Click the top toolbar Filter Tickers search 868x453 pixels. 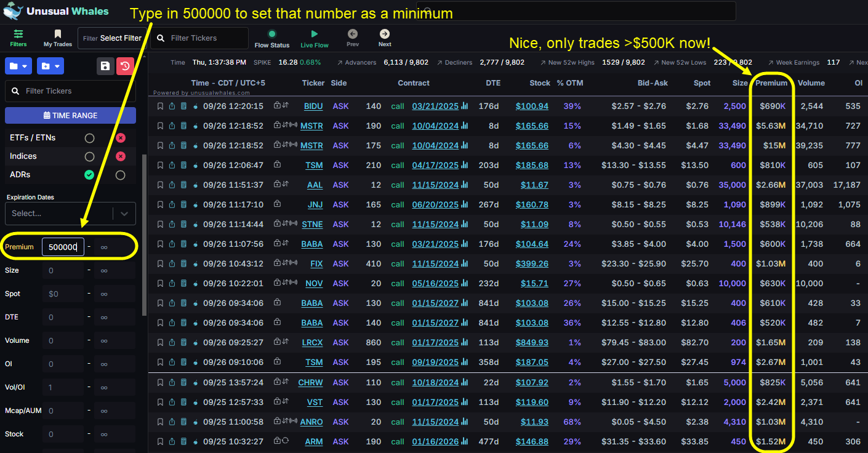click(x=199, y=38)
